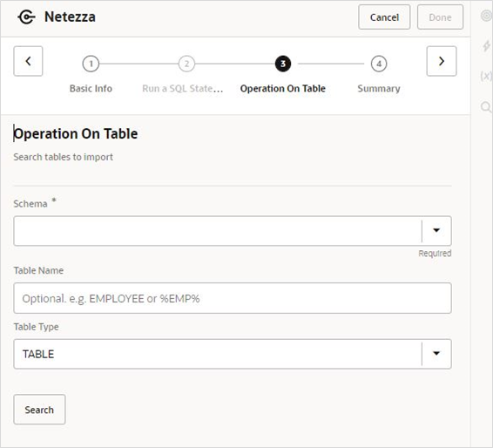Jump to step 1 Basic Info
493x448 pixels.
point(91,64)
